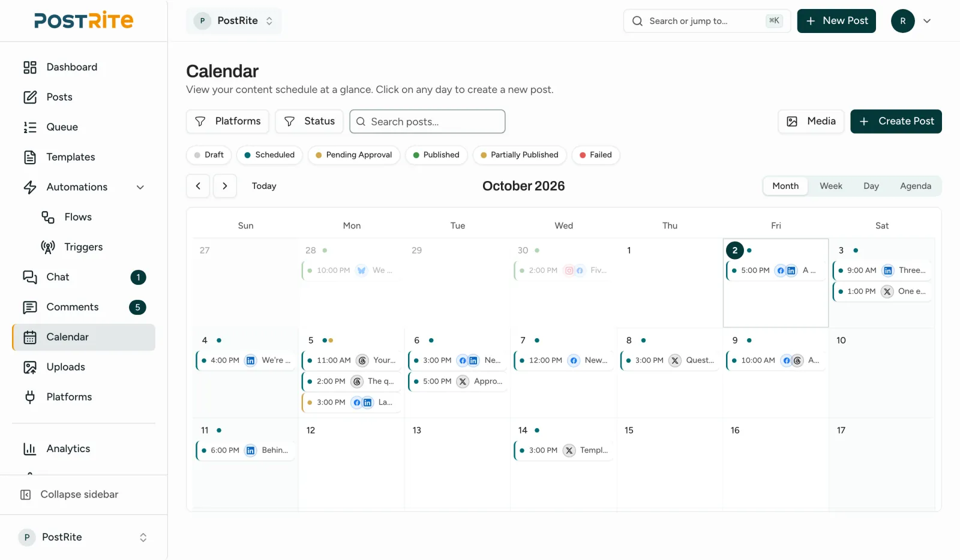This screenshot has width=960, height=560.
Task: Open 10:00 AM post on October 9
Action: click(x=776, y=360)
